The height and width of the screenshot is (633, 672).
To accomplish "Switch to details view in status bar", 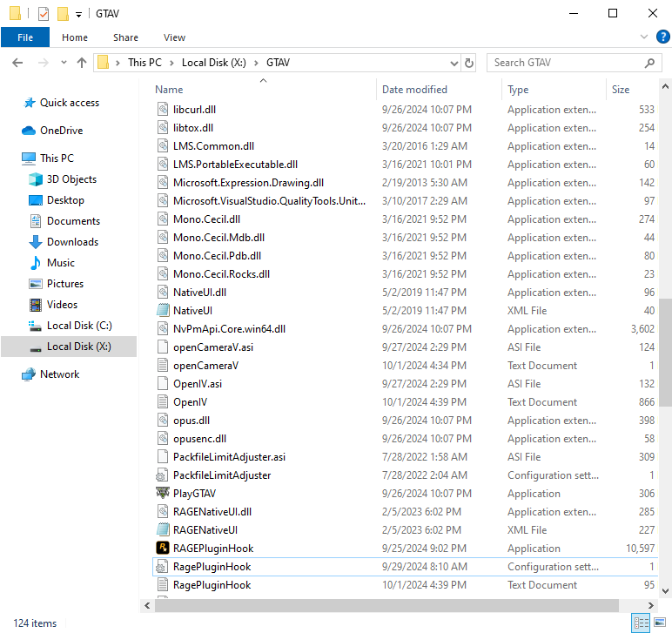I will pyautogui.click(x=640, y=623).
